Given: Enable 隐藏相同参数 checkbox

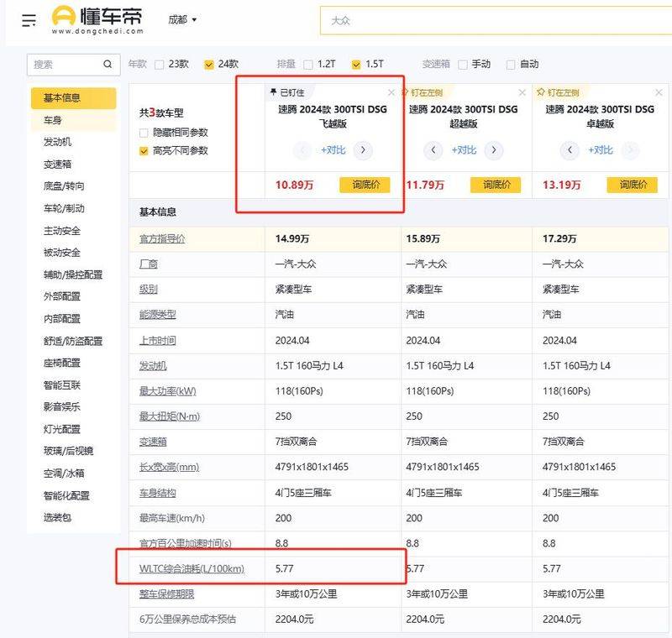Looking at the screenshot, I should point(144,133).
